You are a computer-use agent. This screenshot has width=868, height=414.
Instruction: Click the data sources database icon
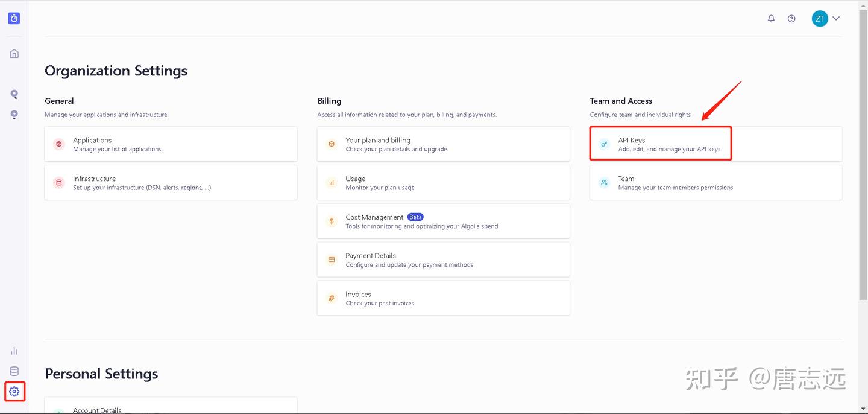(14, 371)
